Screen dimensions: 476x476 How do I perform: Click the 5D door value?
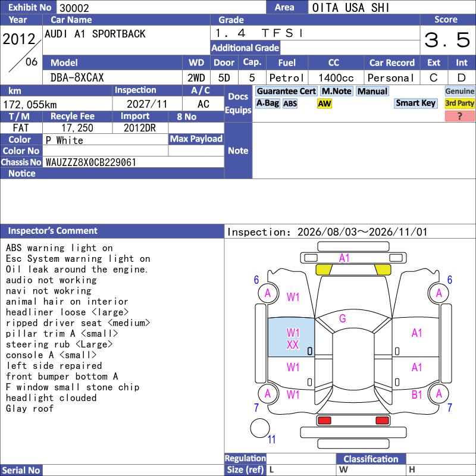coord(224,78)
